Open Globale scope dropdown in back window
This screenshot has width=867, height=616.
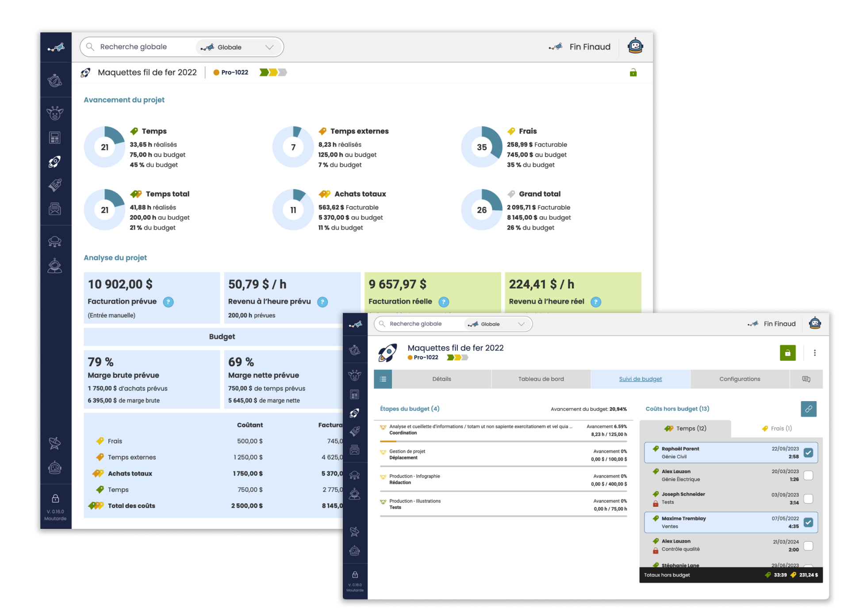pyautogui.click(x=238, y=47)
